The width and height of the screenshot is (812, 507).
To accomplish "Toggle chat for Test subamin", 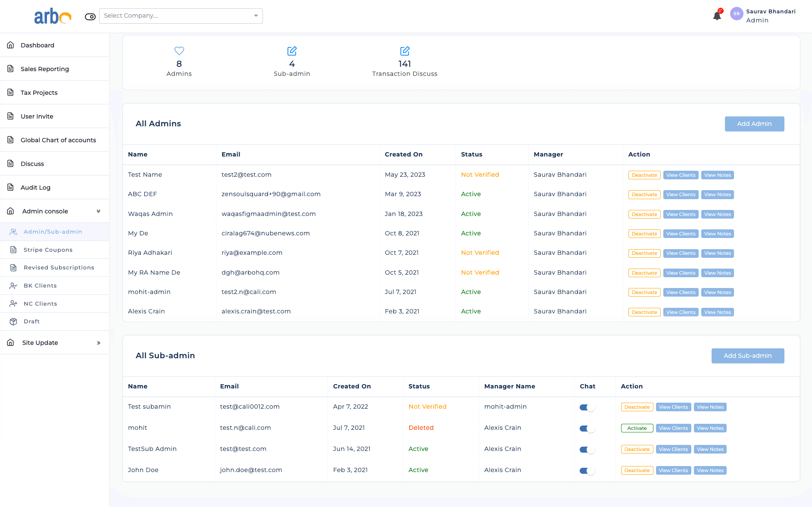I will (587, 407).
